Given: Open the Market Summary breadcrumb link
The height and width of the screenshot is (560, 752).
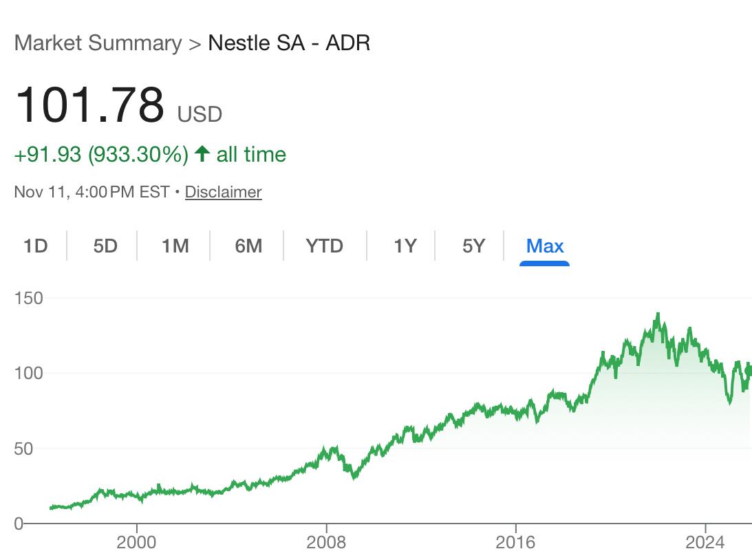Looking at the screenshot, I should click(x=98, y=43).
